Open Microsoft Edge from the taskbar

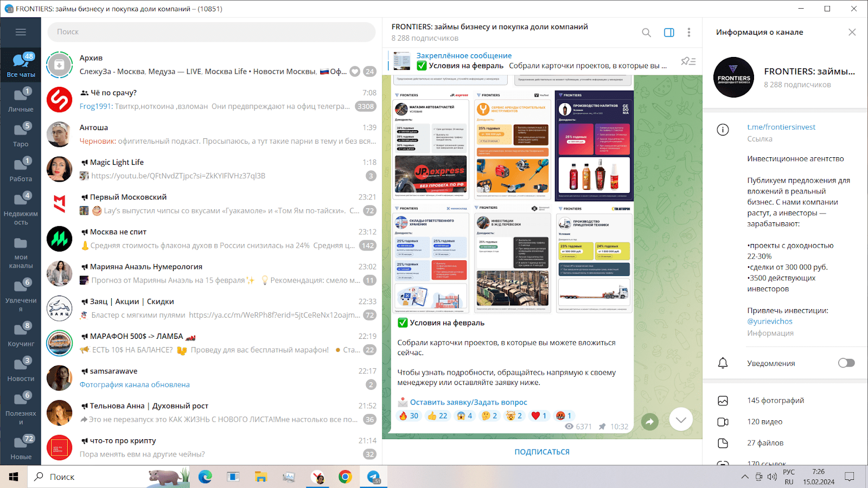pos(205,477)
